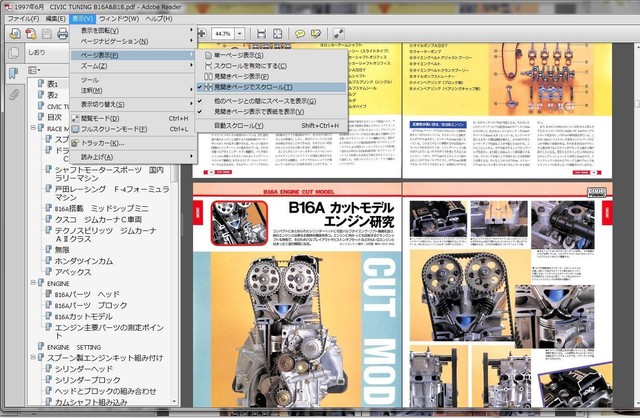Select 見開きページ表示 two-page view
640x418 pixels.
pos(271,76)
